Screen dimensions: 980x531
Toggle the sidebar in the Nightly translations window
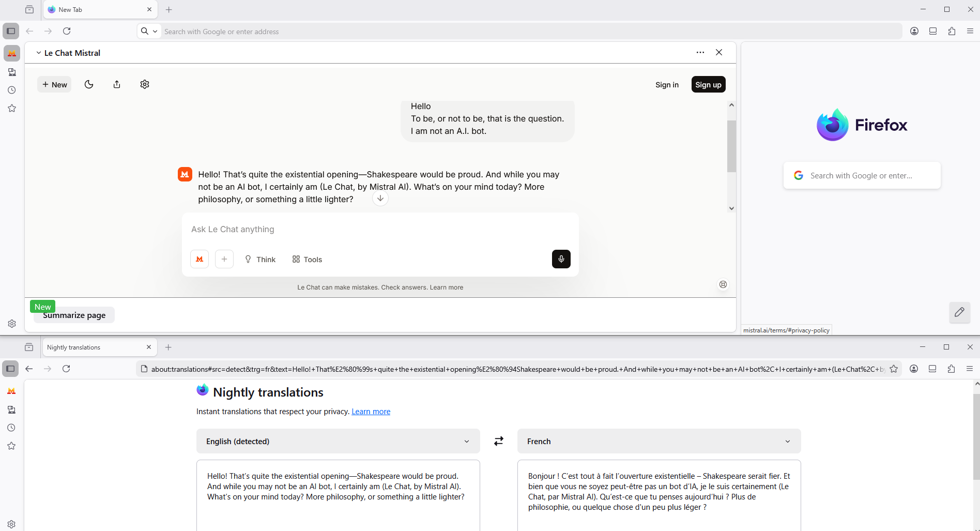point(10,369)
